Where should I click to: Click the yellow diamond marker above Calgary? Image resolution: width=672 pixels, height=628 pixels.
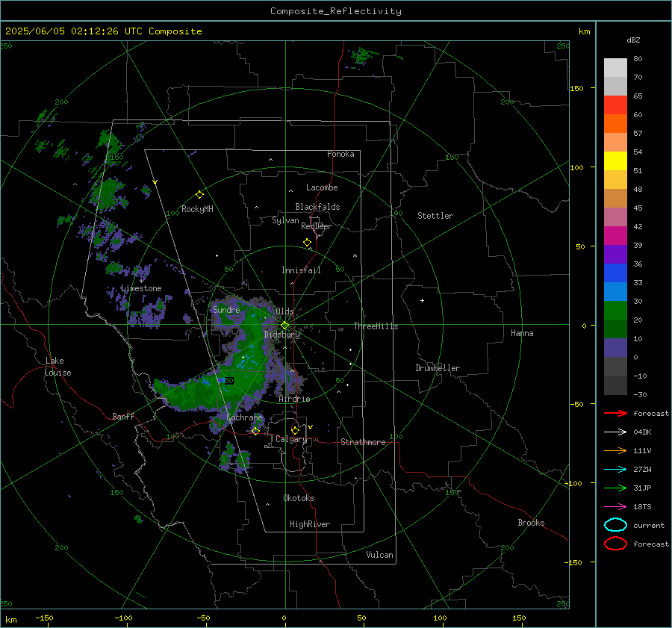(x=295, y=430)
